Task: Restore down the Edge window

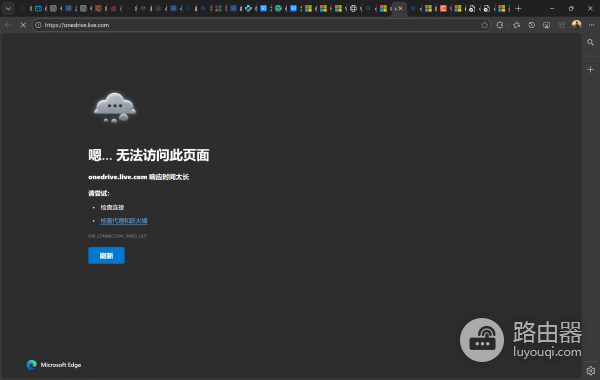Action: (x=571, y=8)
